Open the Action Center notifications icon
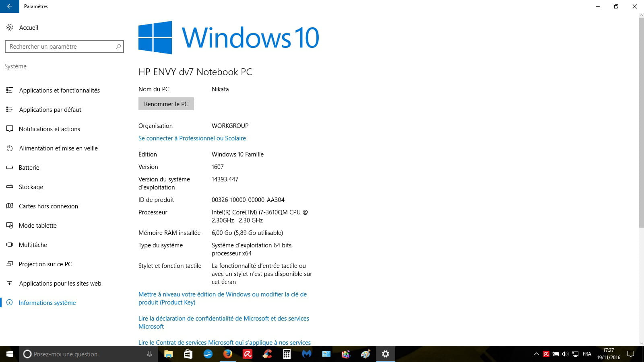This screenshot has height=362, width=644. pos(631,354)
